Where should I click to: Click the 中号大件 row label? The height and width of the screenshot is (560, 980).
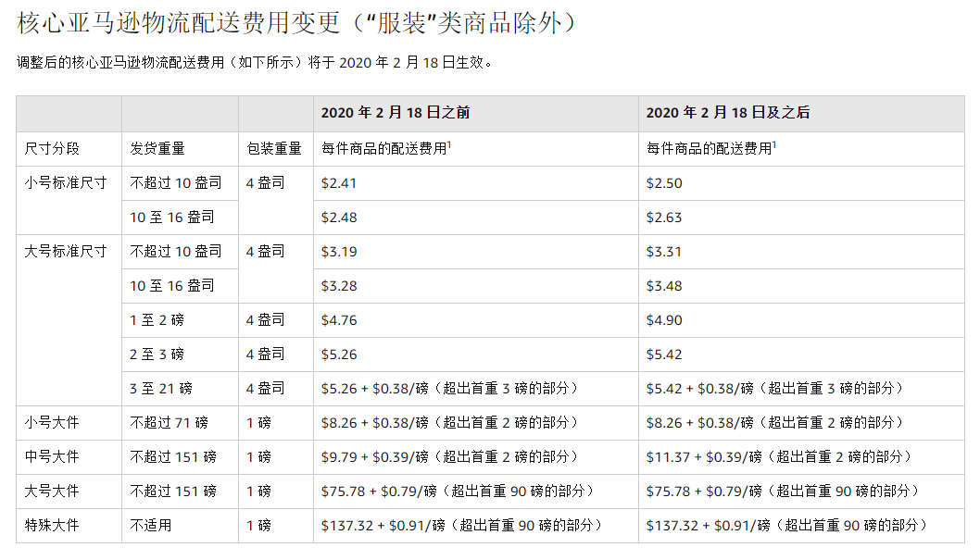coord(52,457)
